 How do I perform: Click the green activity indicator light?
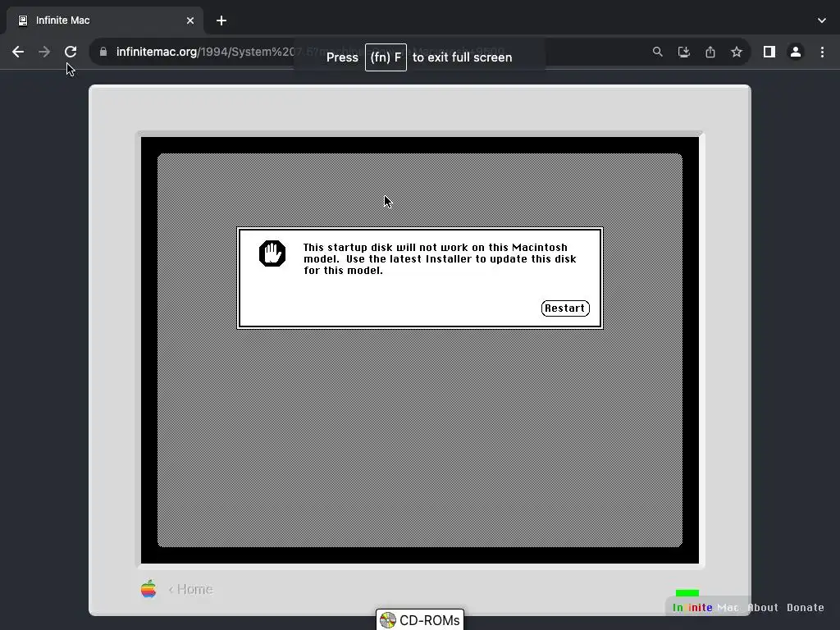click(x=687, y=593)
